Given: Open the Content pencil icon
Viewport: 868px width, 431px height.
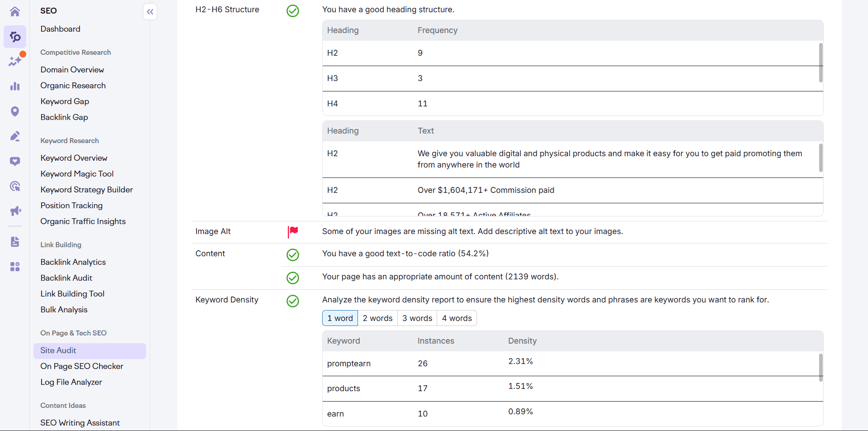Looking at the screenshot, I should [x=15, y=136].
